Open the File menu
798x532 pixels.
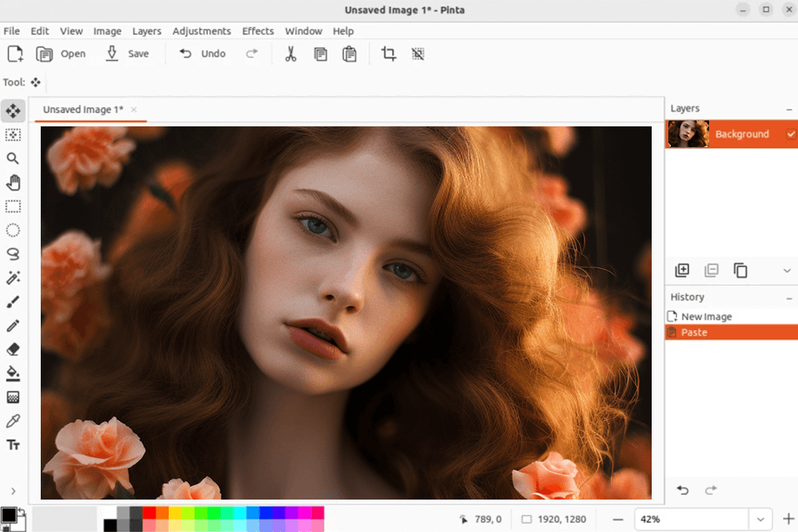coord(12,31)
